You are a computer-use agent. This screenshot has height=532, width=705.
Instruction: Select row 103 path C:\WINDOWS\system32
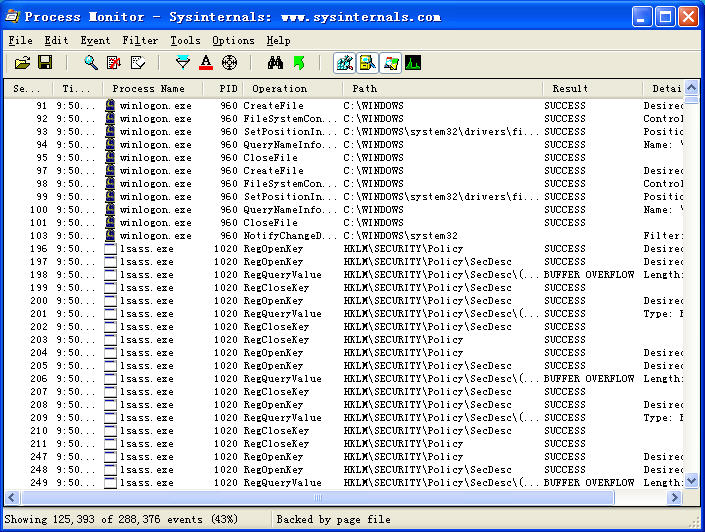[401, 236]
